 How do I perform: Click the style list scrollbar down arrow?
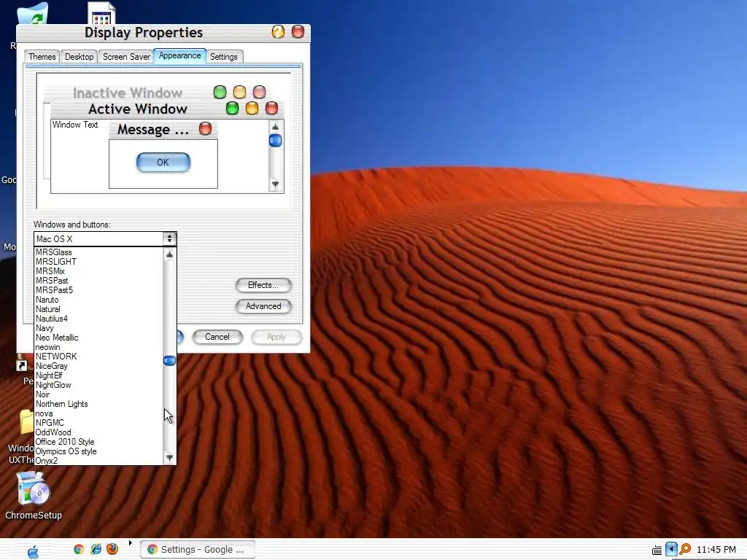[169, 458]
